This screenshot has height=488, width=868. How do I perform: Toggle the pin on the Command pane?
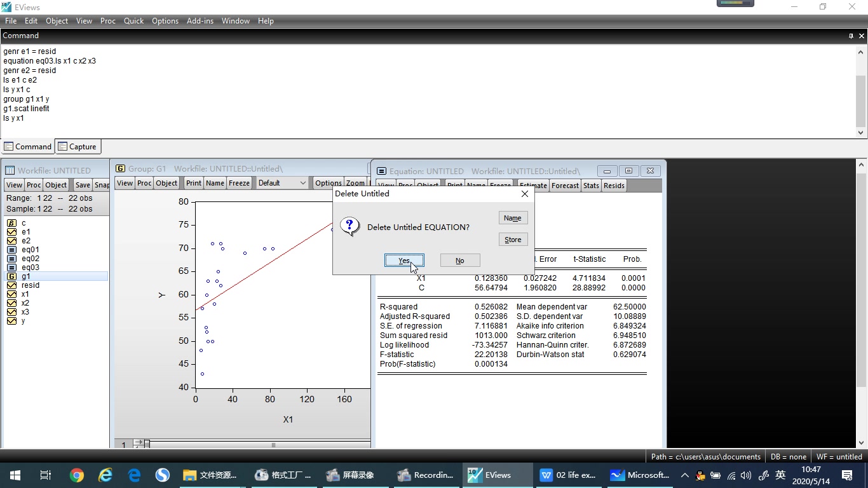coord(851,36)
